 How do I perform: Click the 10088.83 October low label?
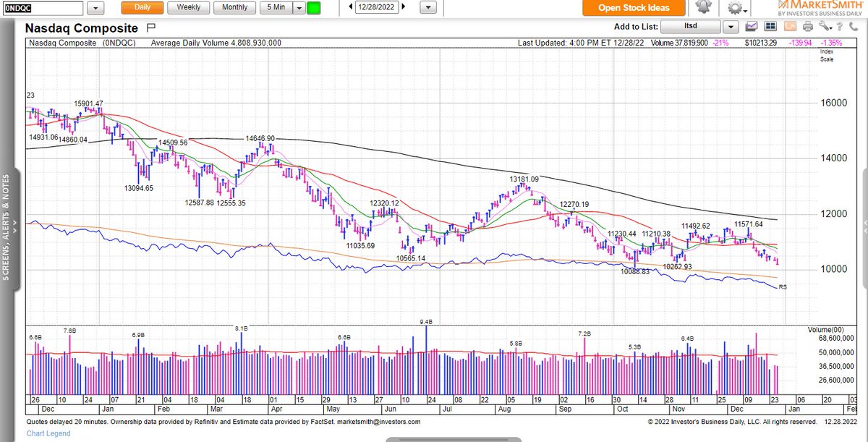pos(634,271)
